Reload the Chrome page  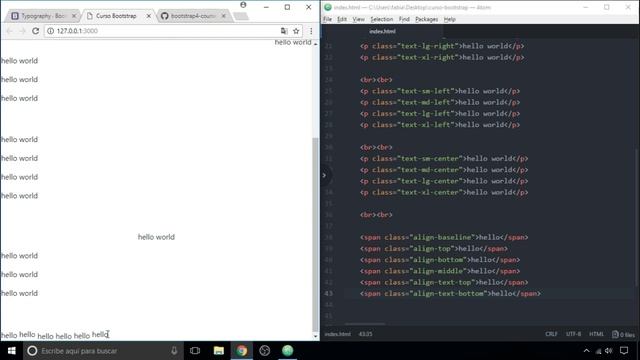(x=36, y=31)
